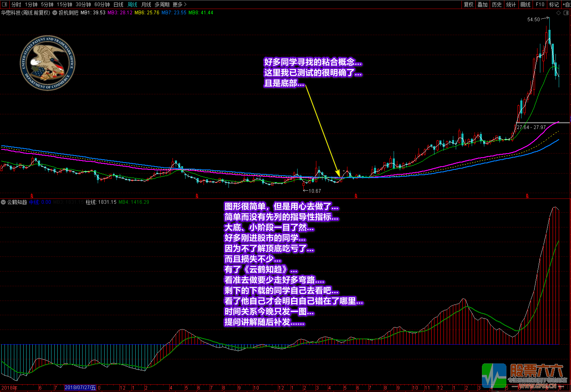Expand the 云鹤知趋 indicator dropdown arrow

3,202
